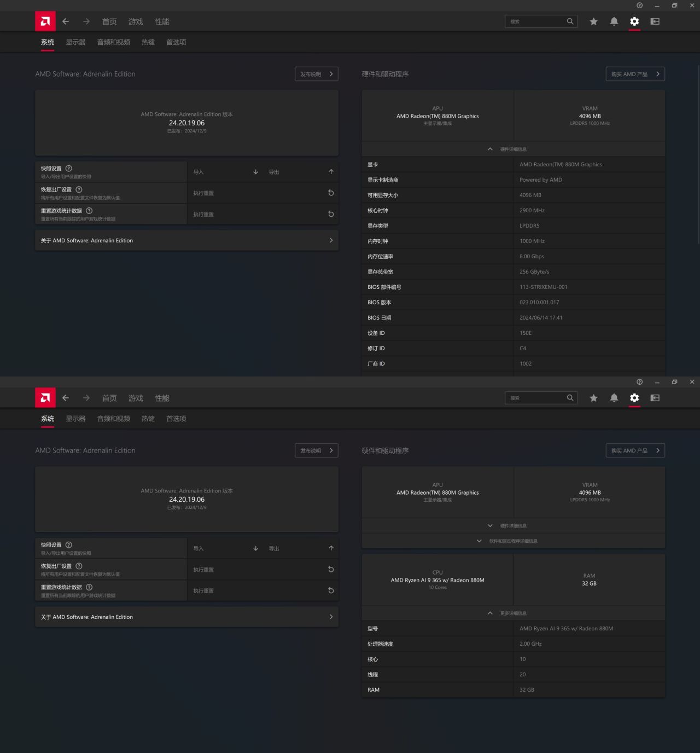This screenshot has height=753, width=700.
Task: Click the 快照设置 help icon in the lower window
Action: (x=69, y=545)
